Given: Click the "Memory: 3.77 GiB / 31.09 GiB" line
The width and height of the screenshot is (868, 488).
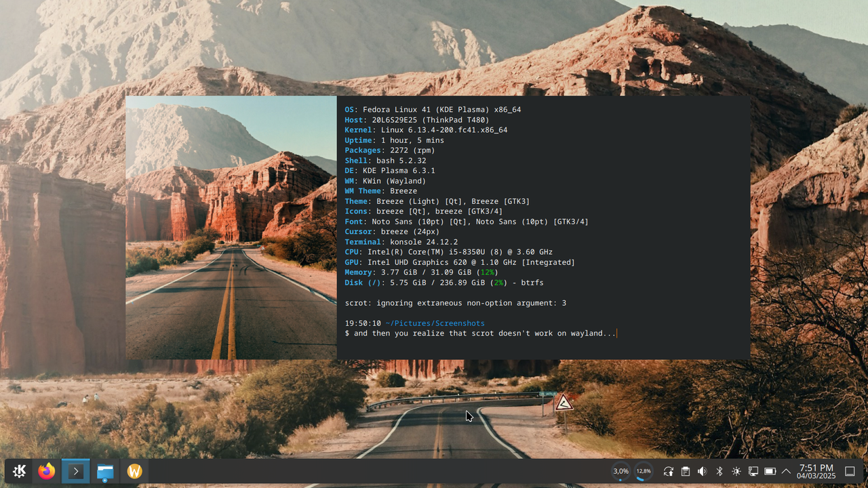Looking at the screenshot, I should 421,272.
